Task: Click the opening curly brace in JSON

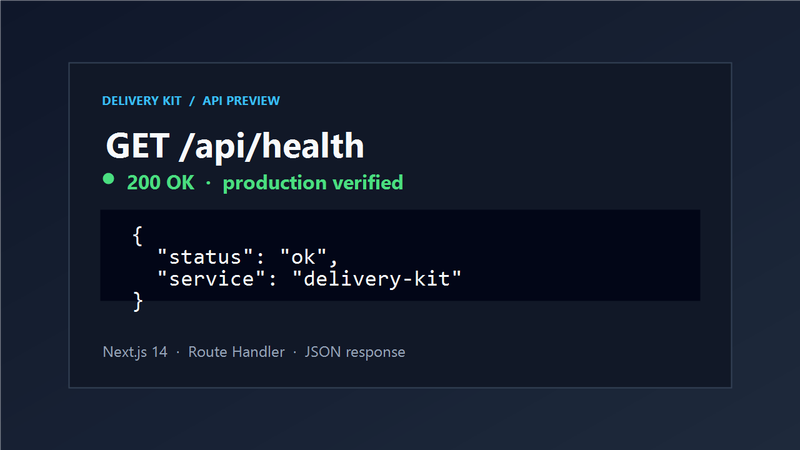Action: tap(137, 236)
